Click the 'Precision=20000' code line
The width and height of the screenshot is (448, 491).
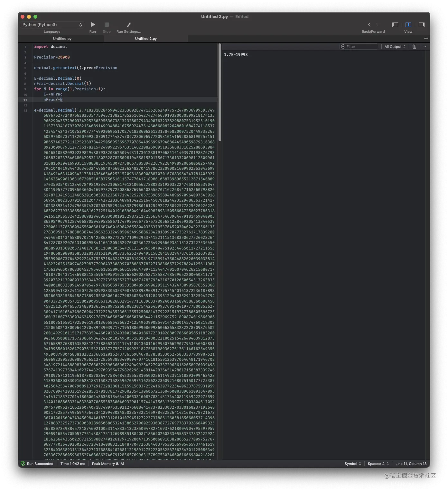(52, 57)
